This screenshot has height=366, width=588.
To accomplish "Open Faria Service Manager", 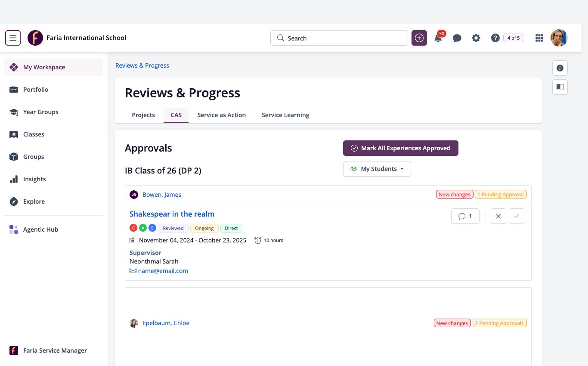I will coord(54,350).
